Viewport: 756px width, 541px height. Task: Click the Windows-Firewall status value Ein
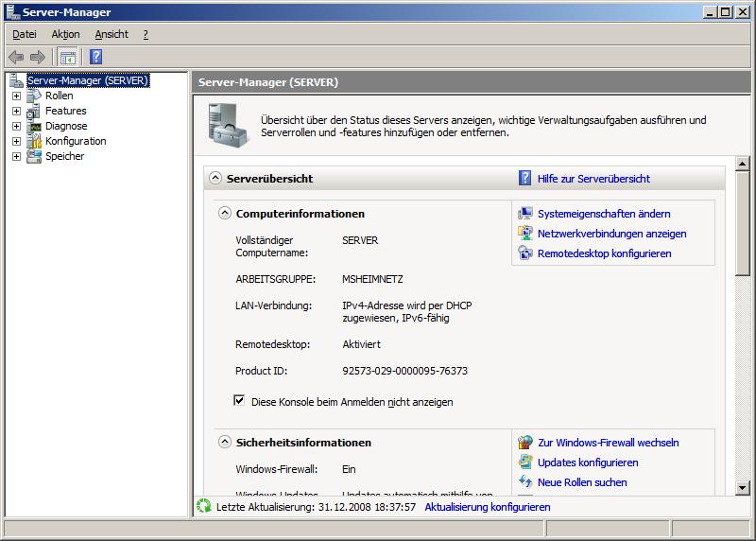[349, 469]
